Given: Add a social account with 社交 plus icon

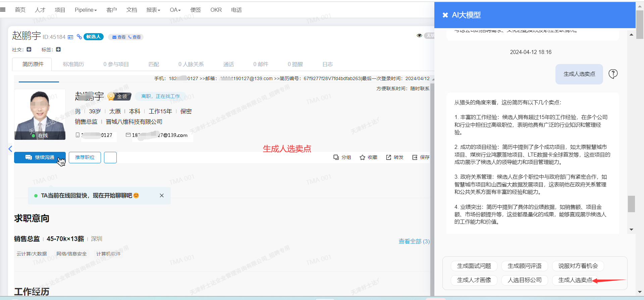Looking at the screenshot, I should tap(29, 50).
